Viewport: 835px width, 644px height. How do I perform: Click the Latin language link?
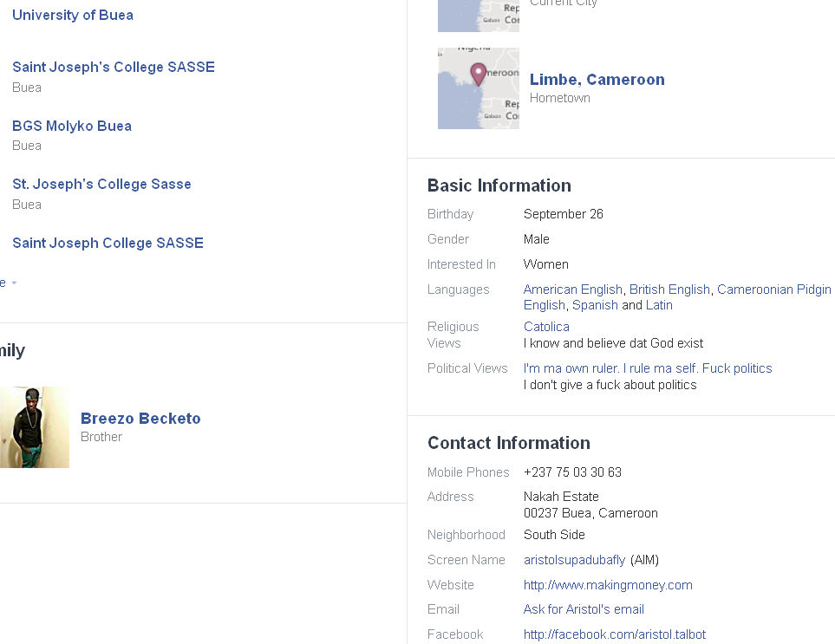[659, 305]
